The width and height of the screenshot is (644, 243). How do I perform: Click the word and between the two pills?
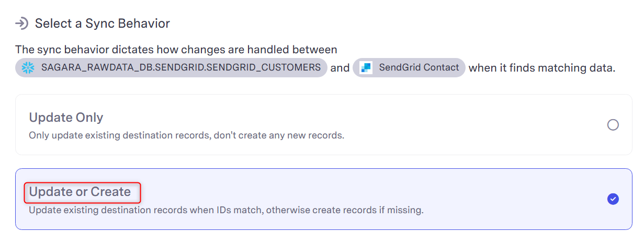pos(340,68)
